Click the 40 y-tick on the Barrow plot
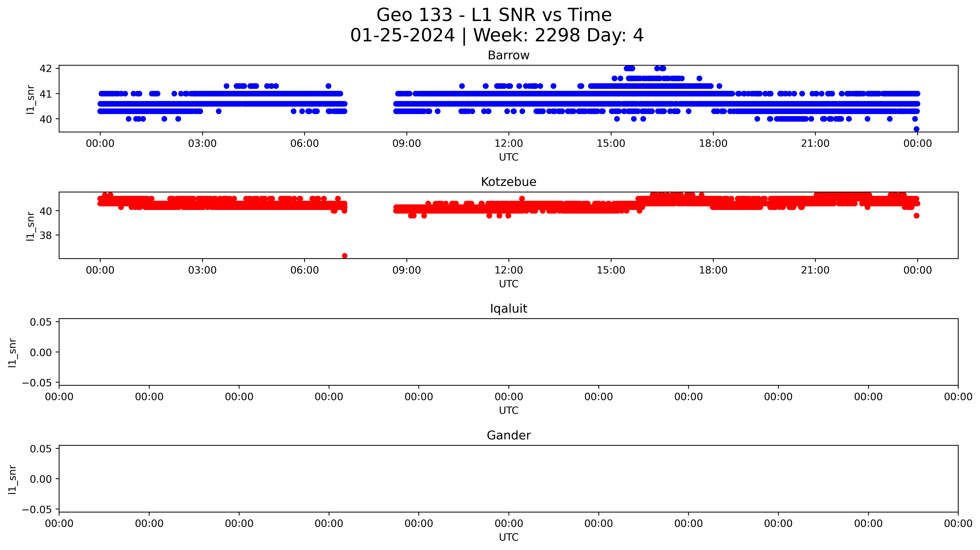Image resolution: width=980 pixels, height=550 pixels. [x=46, y=119]
